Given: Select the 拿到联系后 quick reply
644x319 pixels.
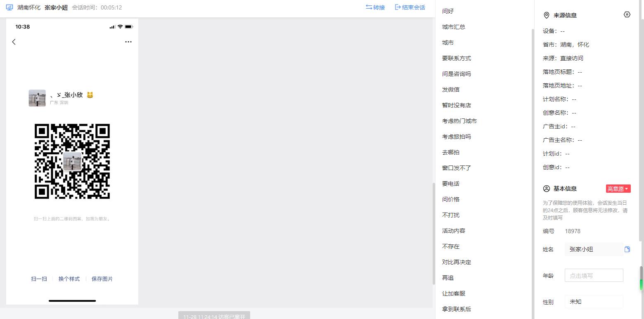Looking at the screenshot, I should [457, 309].
